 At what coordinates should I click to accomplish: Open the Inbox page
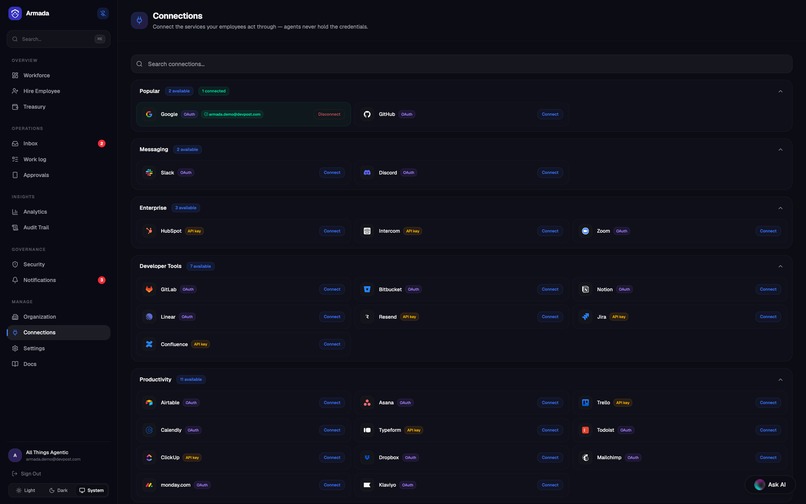point(59,143)
